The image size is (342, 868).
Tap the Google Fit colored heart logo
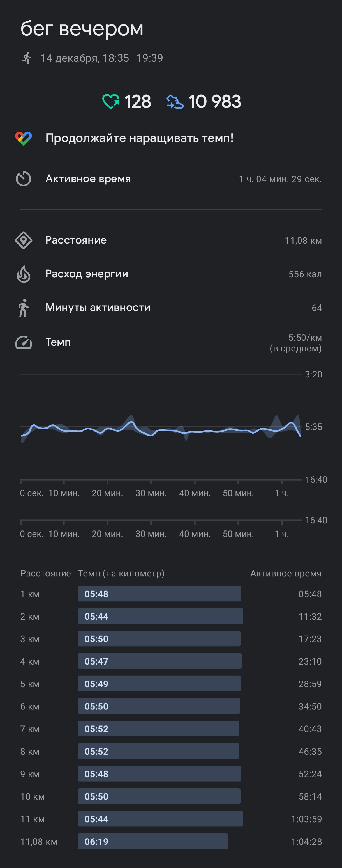24,138
